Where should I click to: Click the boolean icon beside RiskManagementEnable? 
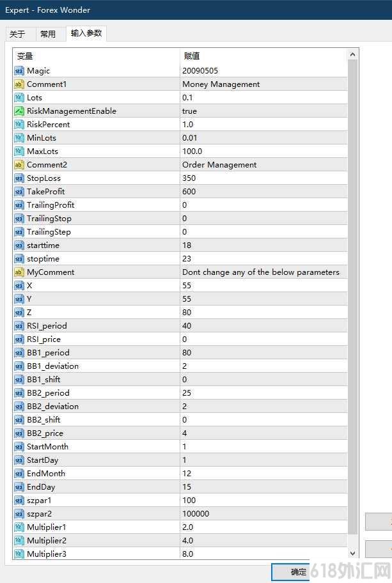pos(19,111)
